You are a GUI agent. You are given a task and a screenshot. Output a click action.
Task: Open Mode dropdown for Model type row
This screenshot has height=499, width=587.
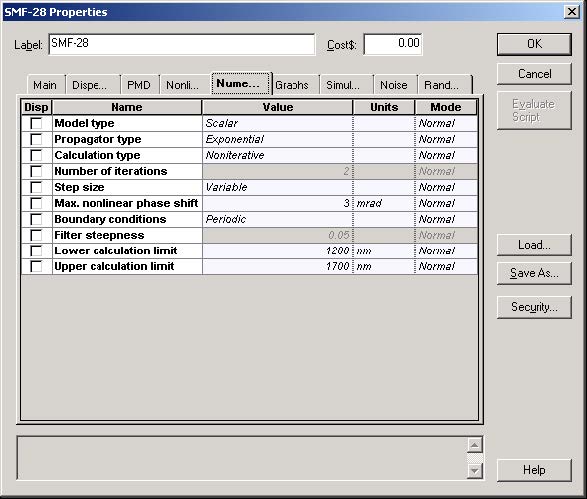point(446,123)
